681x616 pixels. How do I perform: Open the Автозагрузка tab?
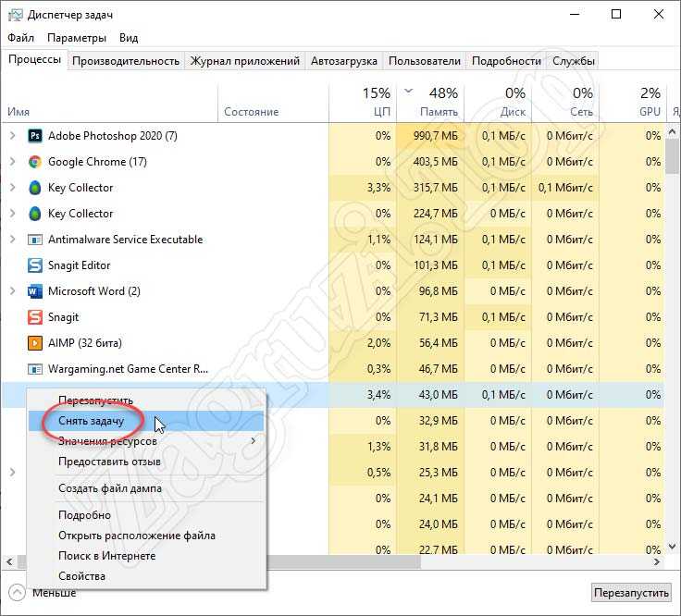point(343,61)
